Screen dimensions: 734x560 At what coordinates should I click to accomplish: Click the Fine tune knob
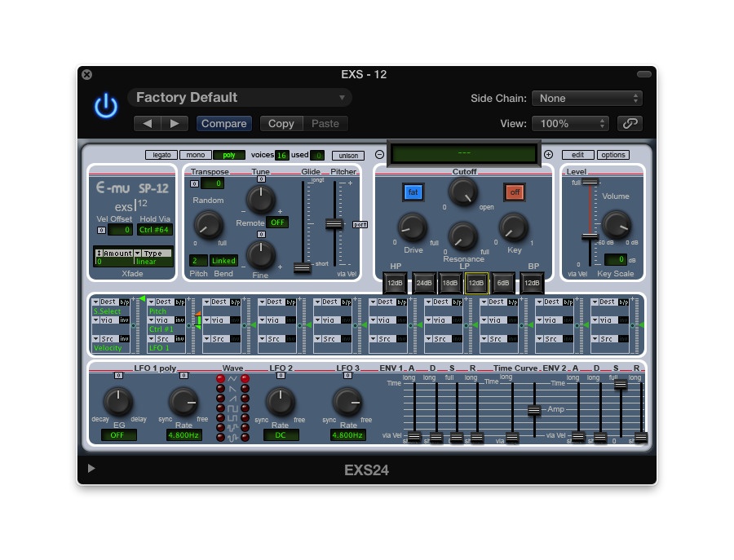(x=260, y=254)
